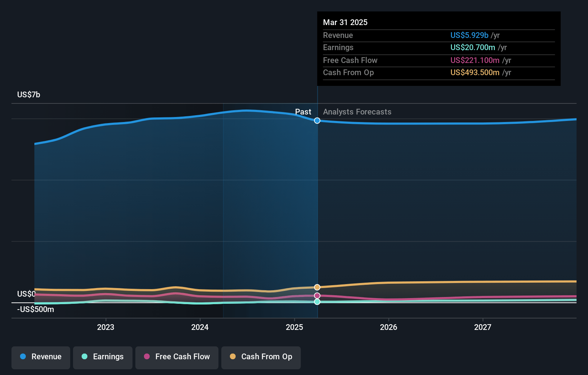Click the 2024 x-axis label
The width and height of the screenshot is (588, 375).
(x=200, y=327)
